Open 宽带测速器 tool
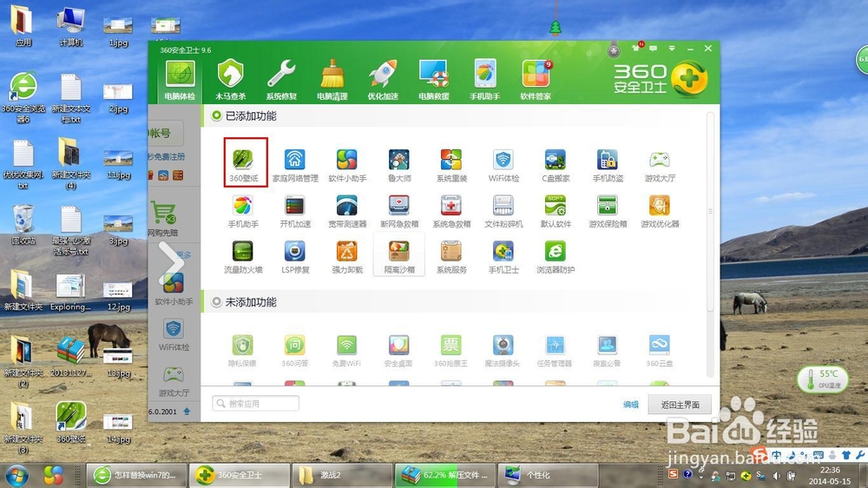The width and height of the screenshot is (868, 488). (x=347, y=211)
